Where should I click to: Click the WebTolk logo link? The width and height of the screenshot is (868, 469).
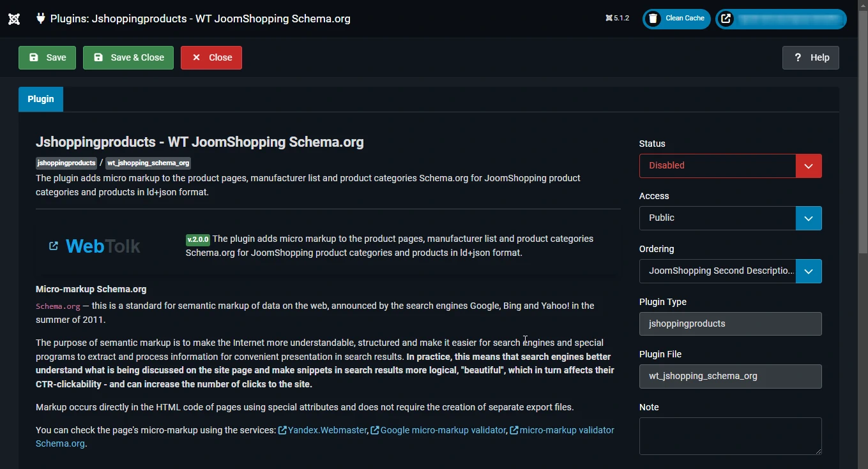click(x=103, y=246)
